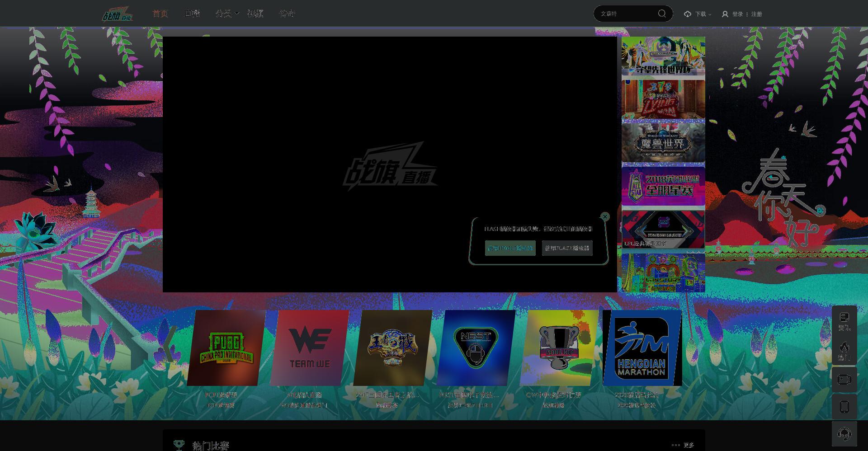Click the carousel previous arrow
Screen dimensions: 868x451
pos(170,343)
